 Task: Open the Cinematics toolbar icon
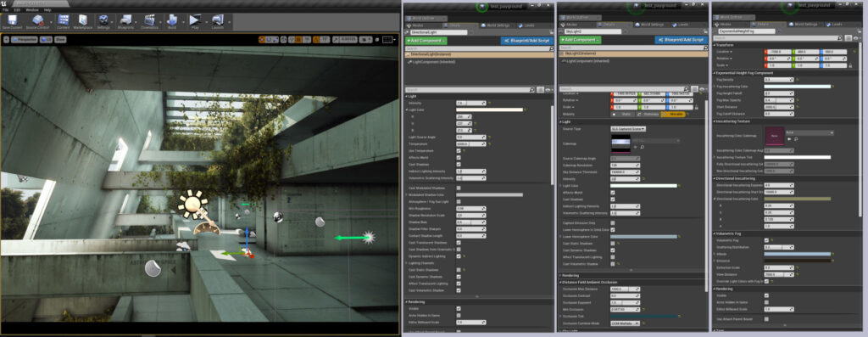tap(149, 21)
